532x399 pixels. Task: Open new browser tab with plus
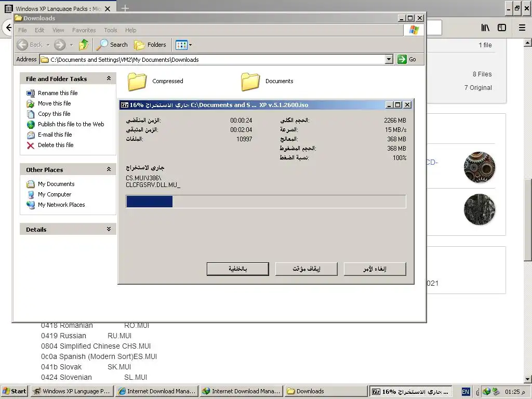(x=125, y=8)
